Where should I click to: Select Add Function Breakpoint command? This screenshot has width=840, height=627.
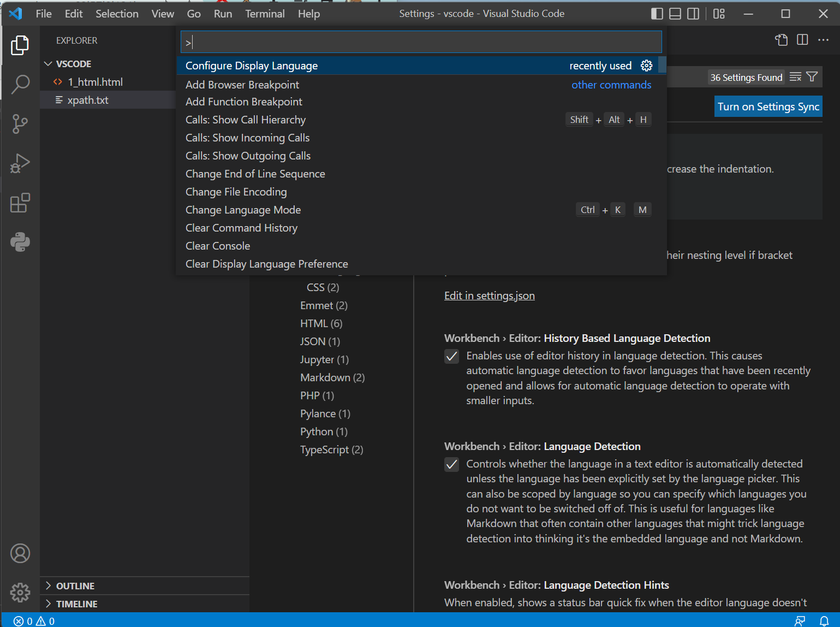417,102
